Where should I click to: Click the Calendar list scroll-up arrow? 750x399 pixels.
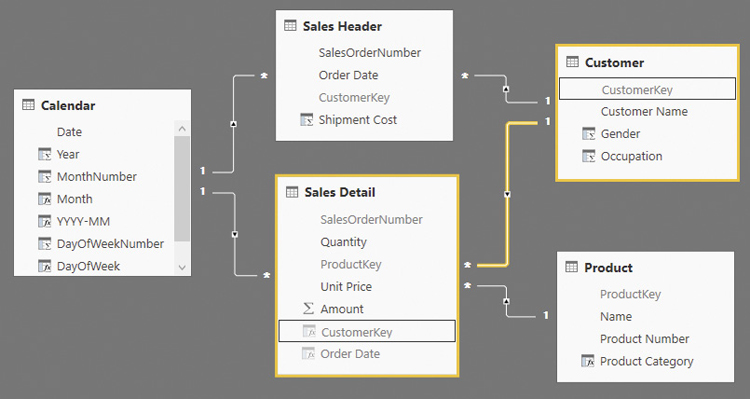coord(182,129)
